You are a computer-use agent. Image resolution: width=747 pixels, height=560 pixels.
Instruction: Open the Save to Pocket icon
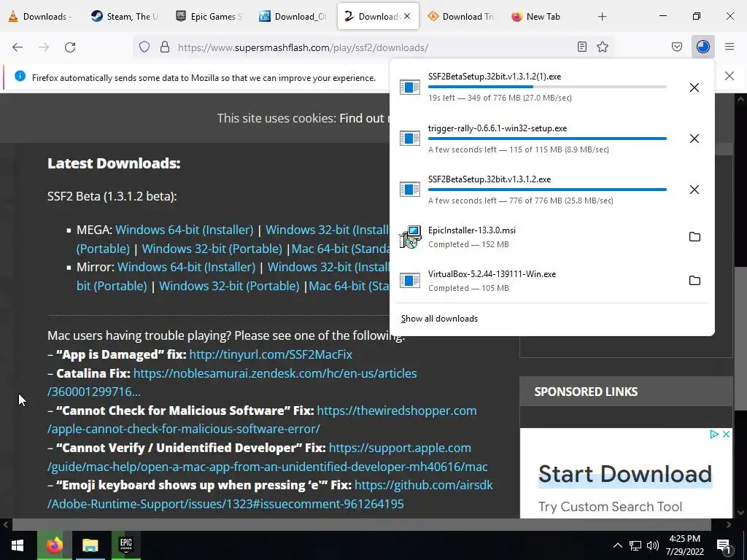677,47
